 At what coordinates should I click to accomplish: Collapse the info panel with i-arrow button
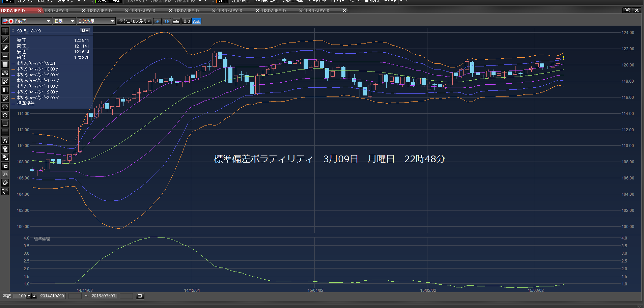pyautogui.click(x=85, y=30)
